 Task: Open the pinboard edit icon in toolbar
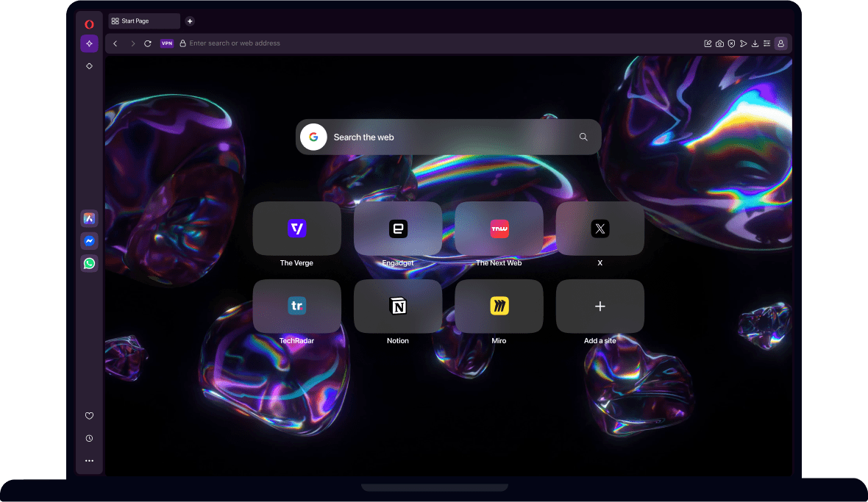click(x=708, y=43)
